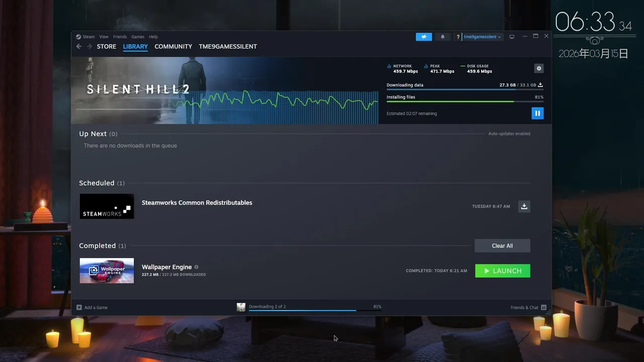644x362 pixels.
Task: Click the Wallpaper Engine info icon
Action: tap(196, 267)
